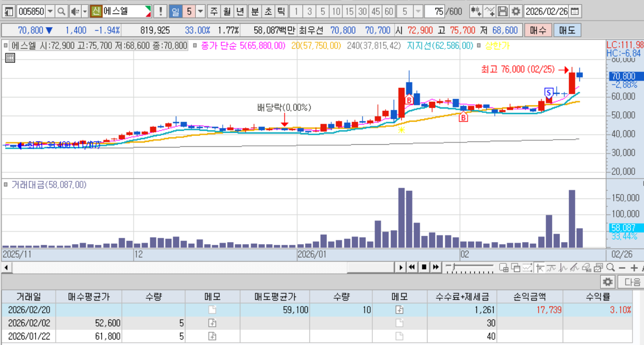Screen dimensions: 644x345
Task: Open buy memo icon in the 2026/01/22 row
Action: pyautogui.click(x=212, y=336)
